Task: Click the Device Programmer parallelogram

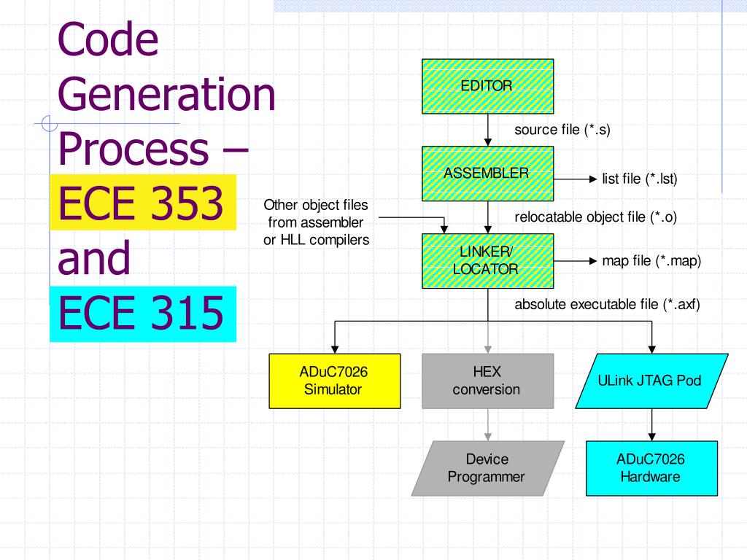Action: (x=487, y=468)
